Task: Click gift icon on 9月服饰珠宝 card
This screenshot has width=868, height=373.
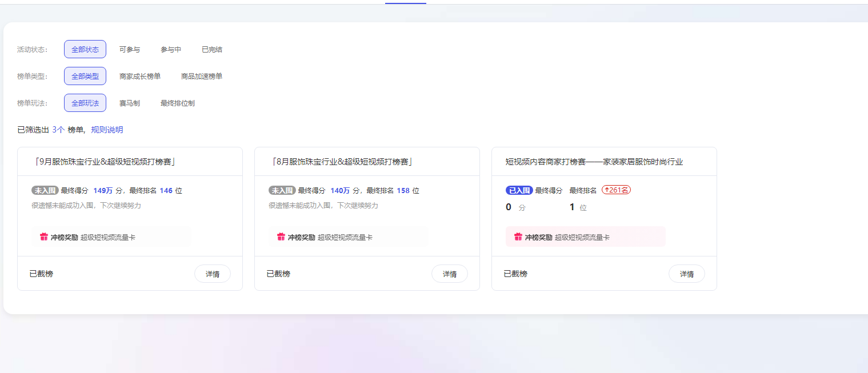Action: (x=44, y=237)
